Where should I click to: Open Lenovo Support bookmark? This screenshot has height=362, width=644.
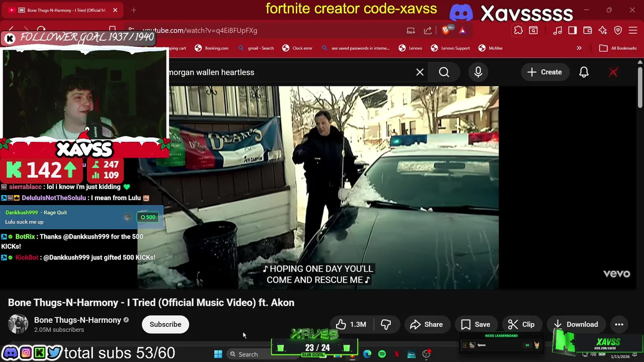tap(450, 48)
